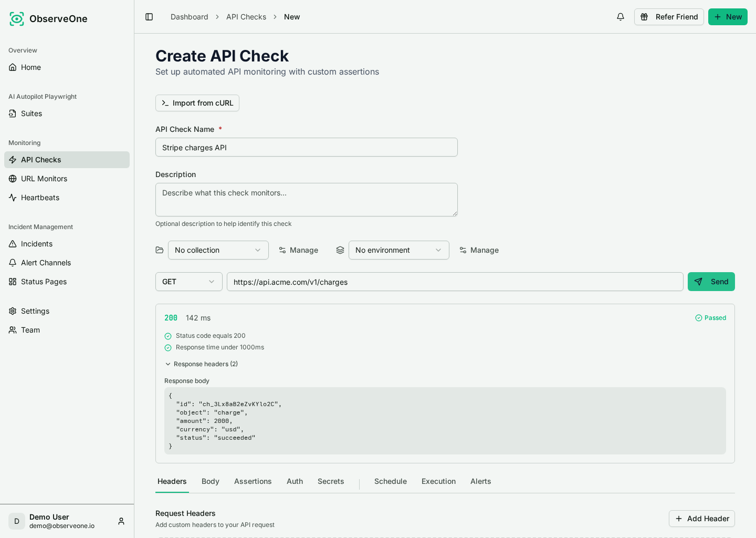Click the Refer Friend button
The width and height of the screenshot is (756, 538).
click(669, 17)
